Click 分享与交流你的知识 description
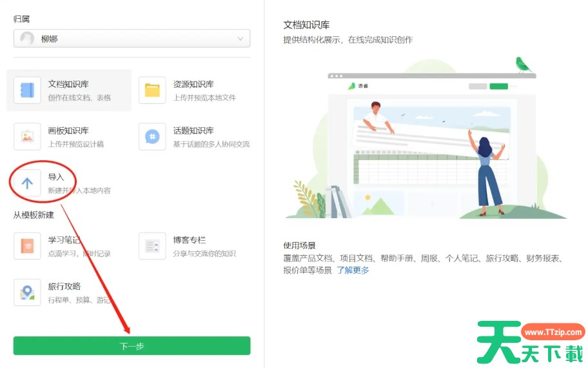588x368 pixels. 204,254
